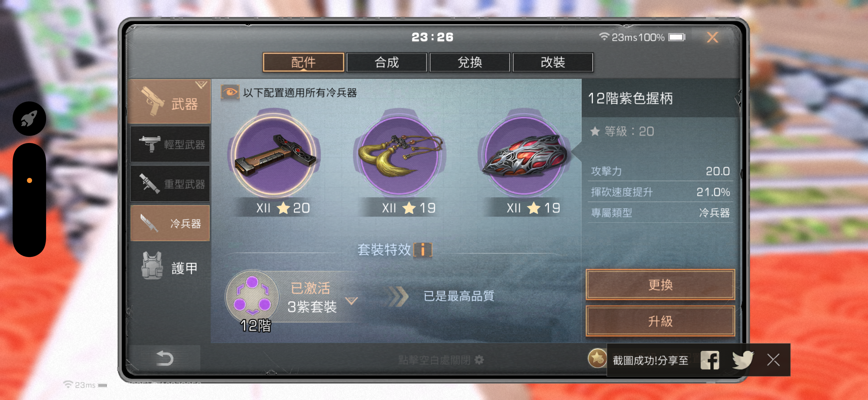Open set effect info icon

pos(422,250)
